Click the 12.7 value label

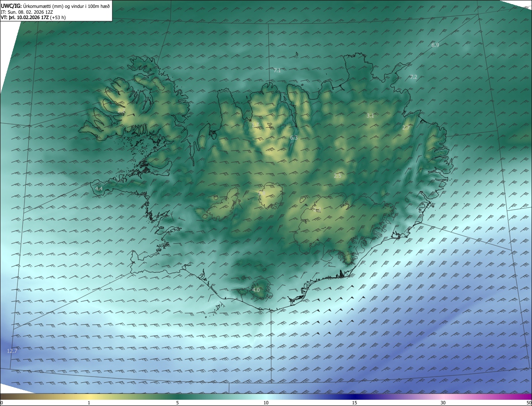(12, 351)
